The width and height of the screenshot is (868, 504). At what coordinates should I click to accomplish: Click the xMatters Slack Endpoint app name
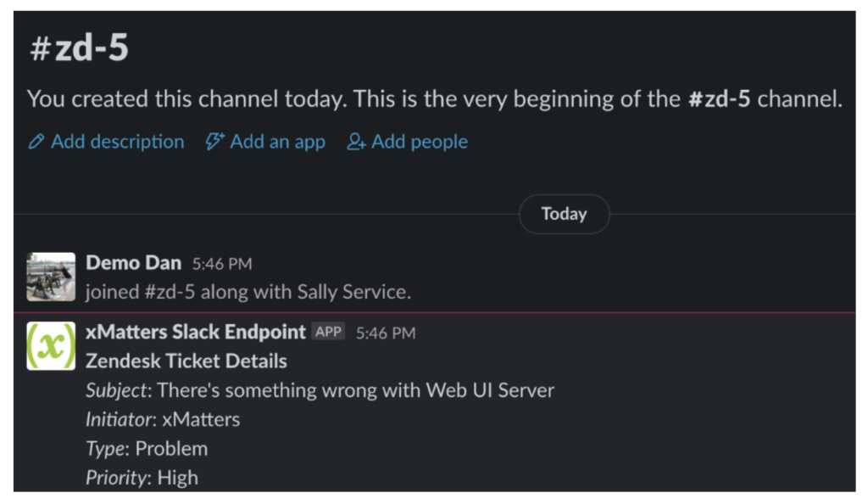[x=194, y=332]
